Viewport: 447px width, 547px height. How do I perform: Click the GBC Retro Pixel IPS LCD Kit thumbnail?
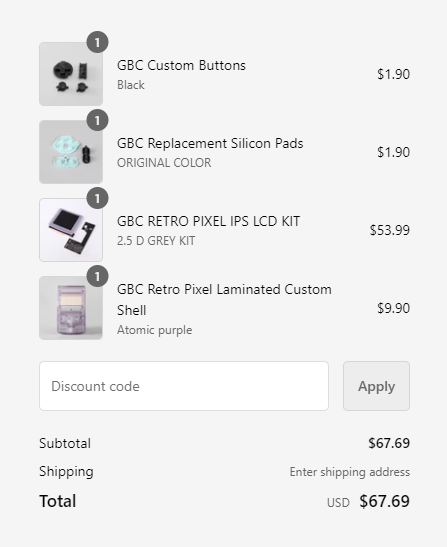click(71, 230)
